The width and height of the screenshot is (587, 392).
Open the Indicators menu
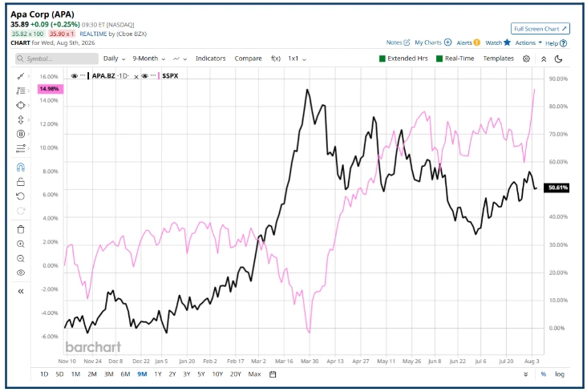211,59
